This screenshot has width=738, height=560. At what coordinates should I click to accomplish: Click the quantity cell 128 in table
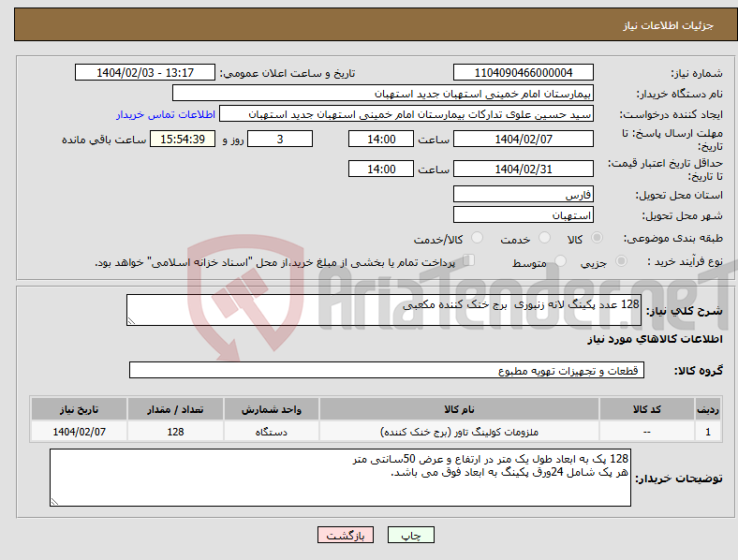(x=175, y=432)
